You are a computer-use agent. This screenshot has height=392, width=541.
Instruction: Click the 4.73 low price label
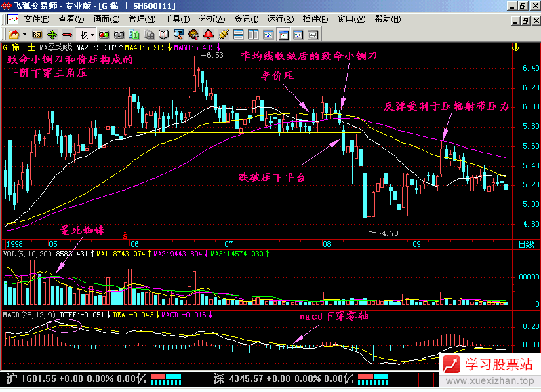coord(390,233)
